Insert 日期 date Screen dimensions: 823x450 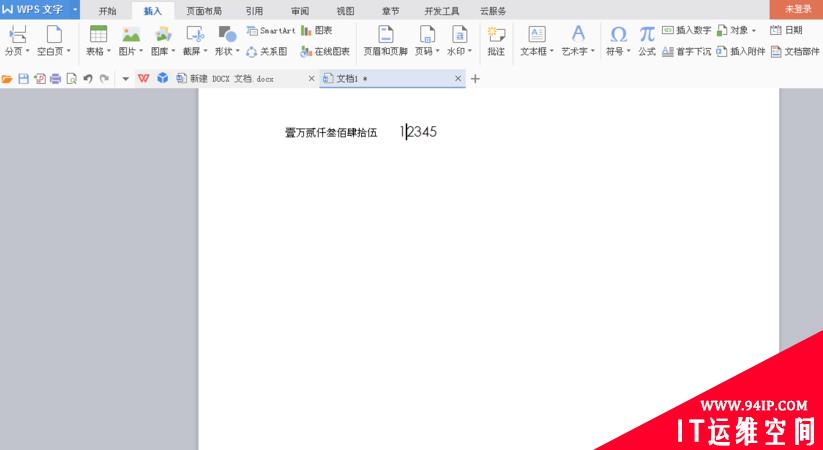786,30
